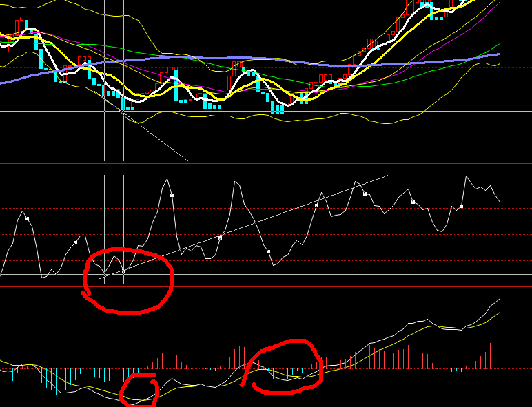This screenshot has width=532, height=407.
Task: Click the oscillator's peak at the far right
Action: pos(467,177)
